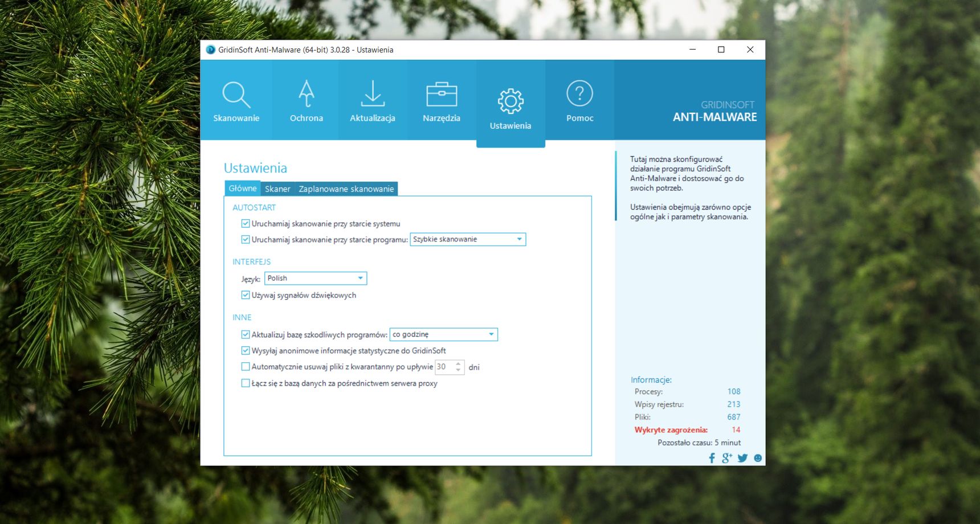This screenshot has height=524, width=980.
Task: Minimize the GridinSoft window
Action: pos(693,50)
